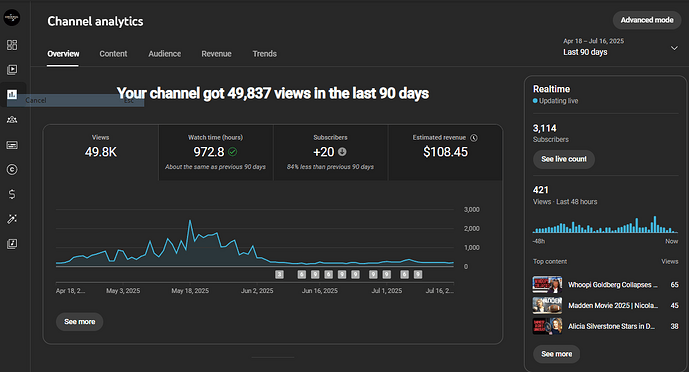
Task: Open the Copyright sidebar icon
Action: point(12,170)
